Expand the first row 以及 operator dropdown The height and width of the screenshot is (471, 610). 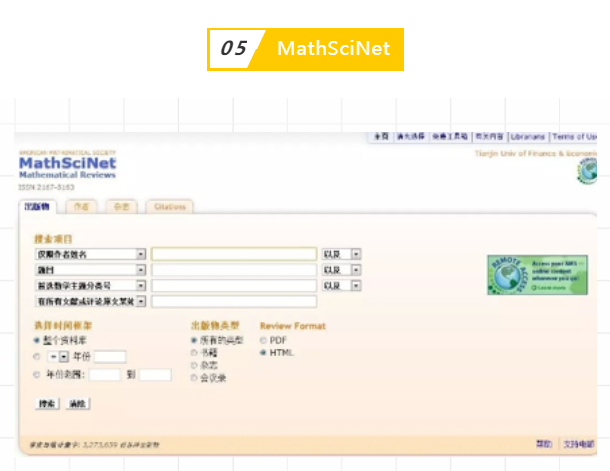[x=356, y=254]
